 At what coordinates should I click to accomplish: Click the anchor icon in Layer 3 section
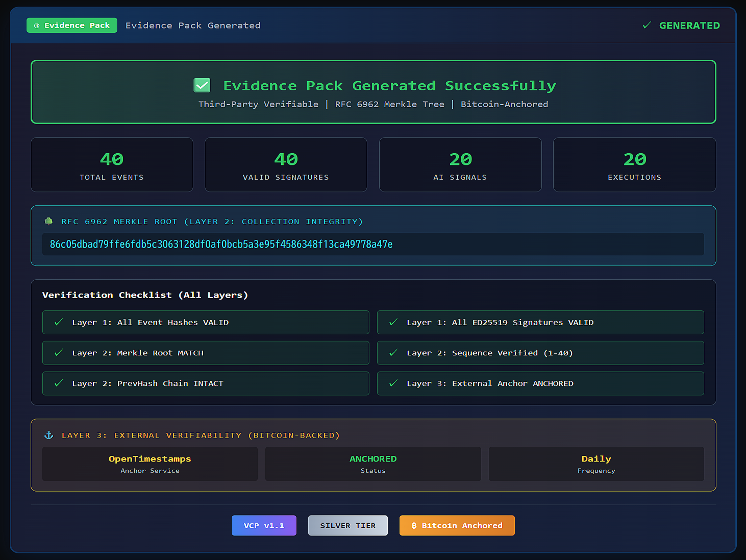coord(48,435)
